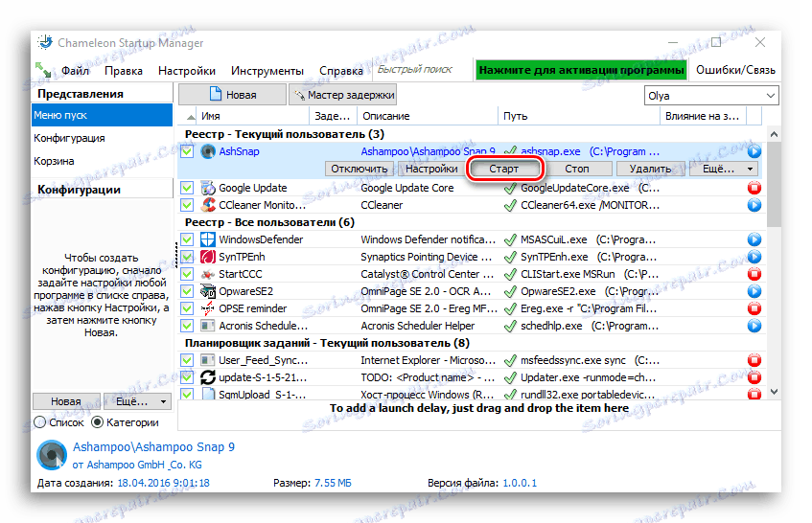Select the Список radio button
Screen dimensions: 812x523
pos(40,422)
